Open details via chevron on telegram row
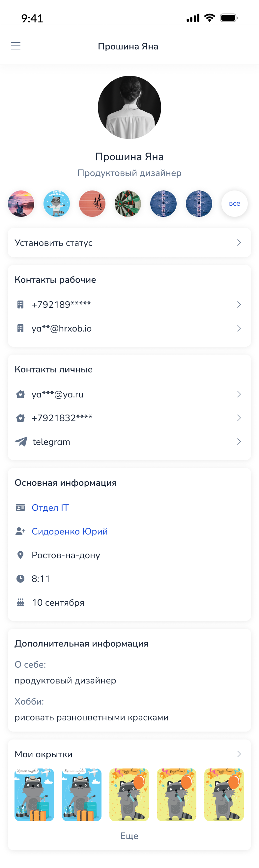The image size is (259, 868). tap(239, 441)
